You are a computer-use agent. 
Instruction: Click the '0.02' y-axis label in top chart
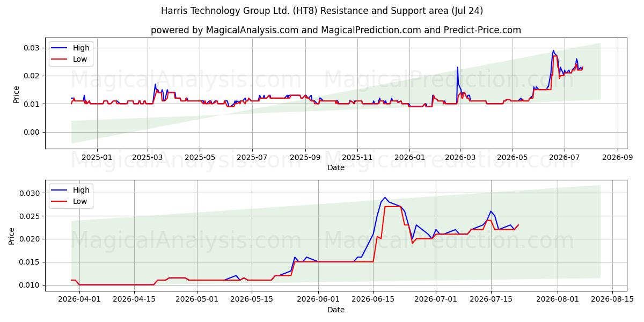tap(32, 76)
